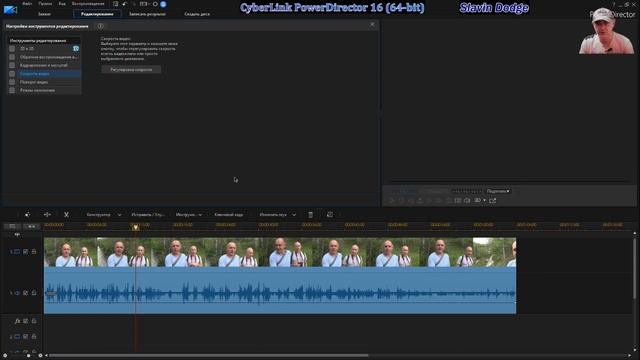Tick the Скорость видео checkbox
Image resolution: width=640 pixels, height=360 pixels.
12,74
